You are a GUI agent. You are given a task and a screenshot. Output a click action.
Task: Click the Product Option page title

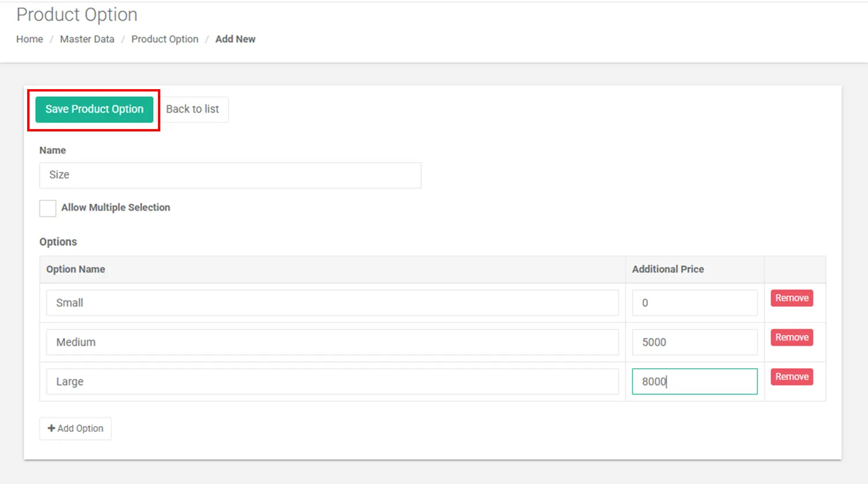(77, 14)
